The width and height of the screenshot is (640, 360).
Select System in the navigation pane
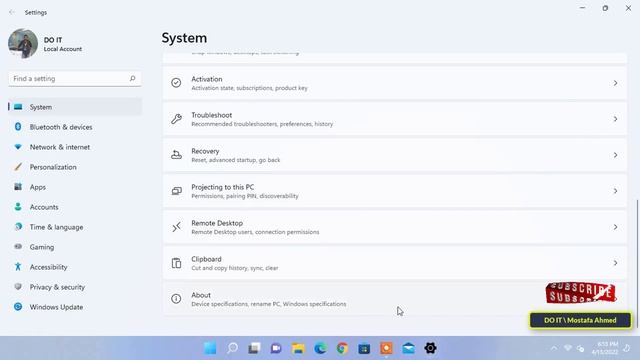coord(75,107)
